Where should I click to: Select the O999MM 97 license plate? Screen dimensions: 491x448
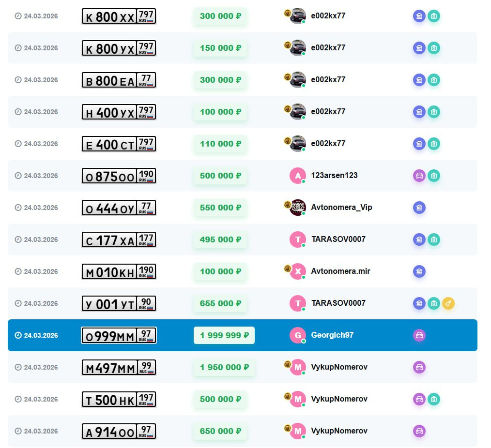tap(119, 335)
